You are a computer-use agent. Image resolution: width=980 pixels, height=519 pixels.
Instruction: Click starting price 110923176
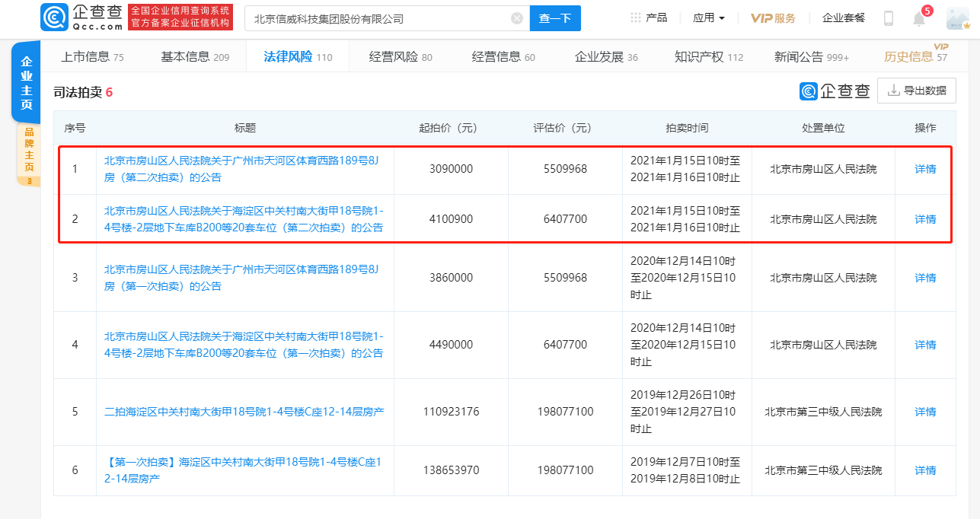[451, 412]
